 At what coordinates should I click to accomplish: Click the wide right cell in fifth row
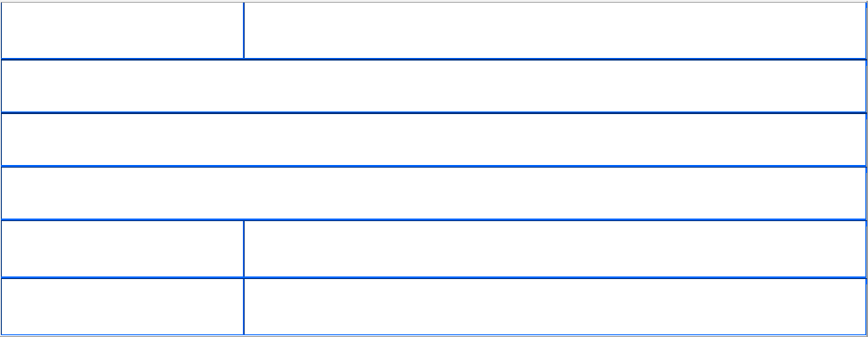tap(555, 249)
